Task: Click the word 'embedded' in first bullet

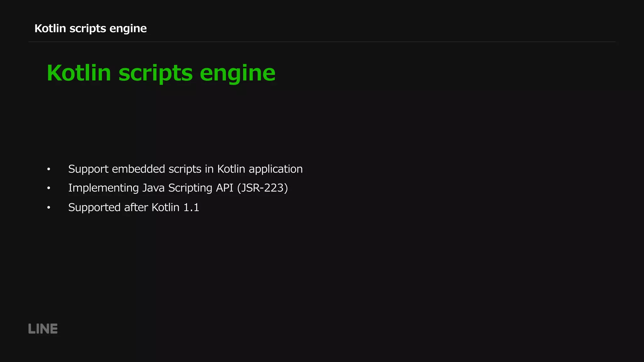Action: click(x=138, y=169)
